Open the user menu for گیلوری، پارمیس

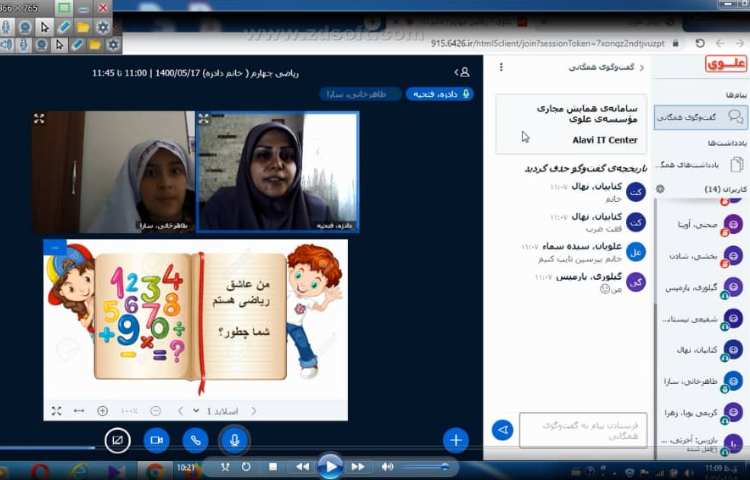pyautogui.click(x=703, y=288)
